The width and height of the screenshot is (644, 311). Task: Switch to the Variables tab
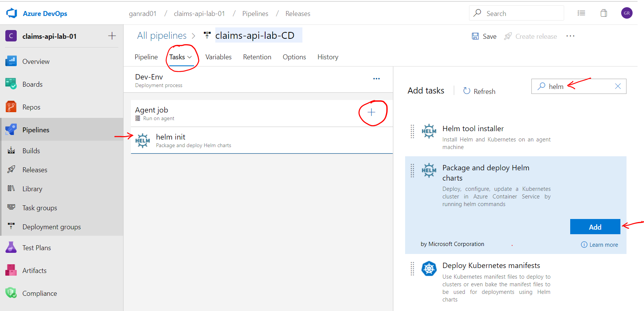218,57
